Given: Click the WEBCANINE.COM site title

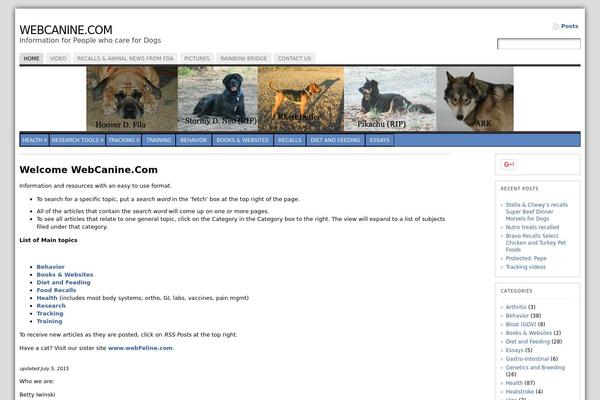Looking at the screenshot, I should (66, 30).
